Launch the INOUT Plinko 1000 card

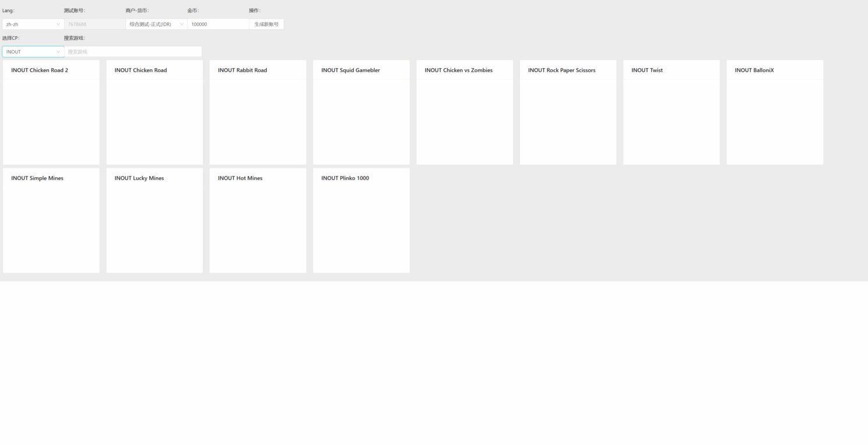361,220
